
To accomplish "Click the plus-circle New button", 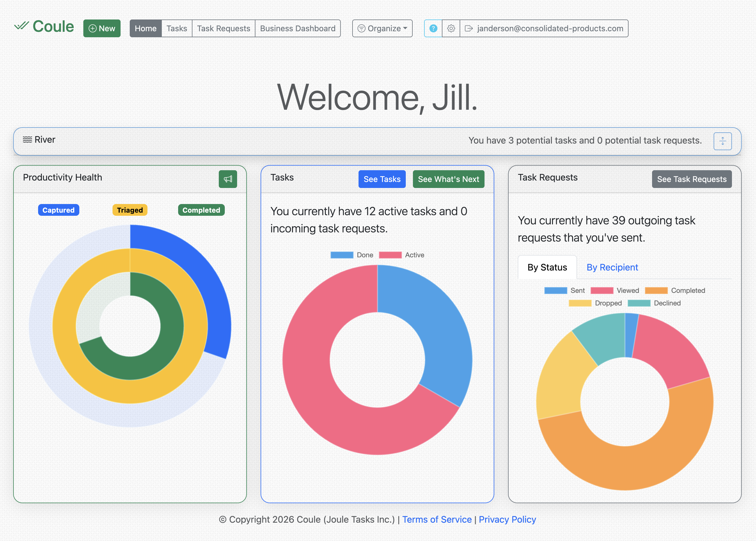I will (102, 28).
